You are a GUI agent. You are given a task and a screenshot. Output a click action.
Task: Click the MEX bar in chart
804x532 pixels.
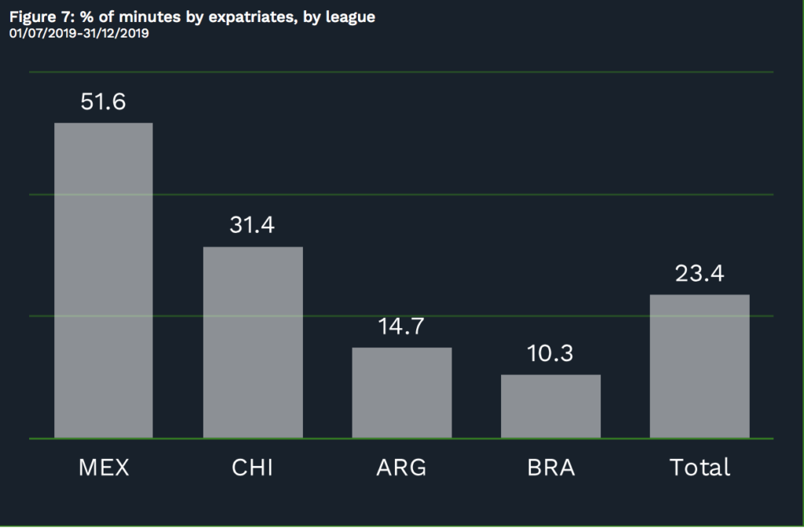pos(104,280)
